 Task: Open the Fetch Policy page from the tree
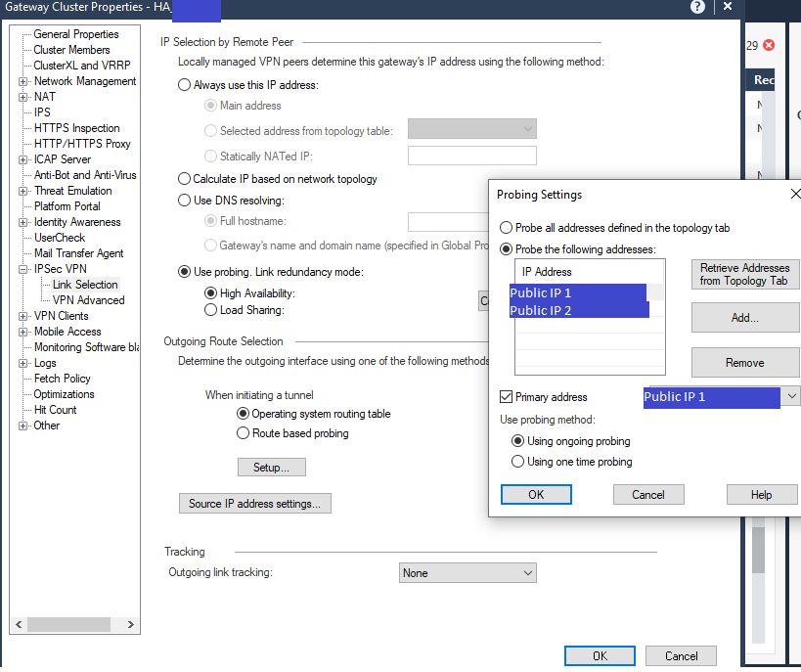pos(62,378)
